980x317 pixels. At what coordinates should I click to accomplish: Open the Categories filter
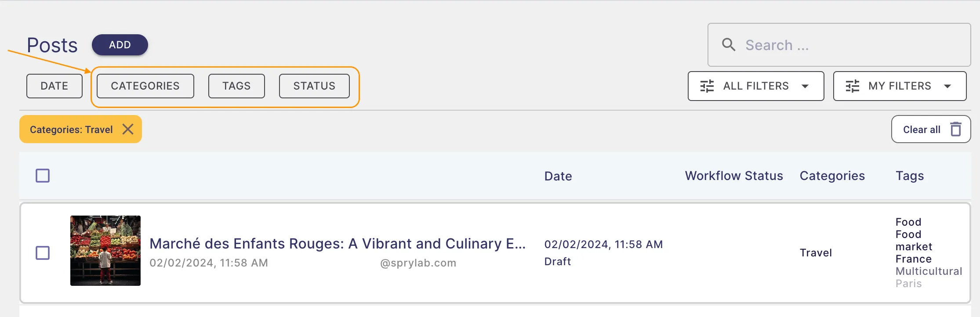coord(145,86)
